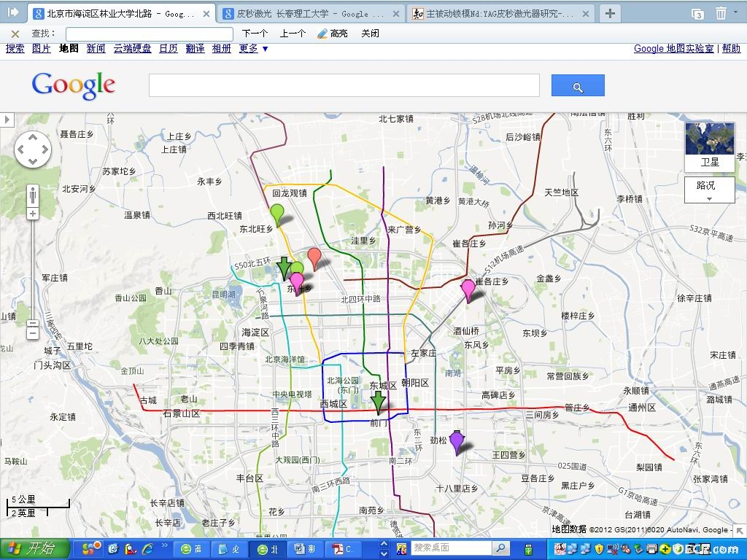The height and width of the screenshot is (560, 747).
Task: Click the purple balloon marker near 劲松
Action: pos(457,442)
